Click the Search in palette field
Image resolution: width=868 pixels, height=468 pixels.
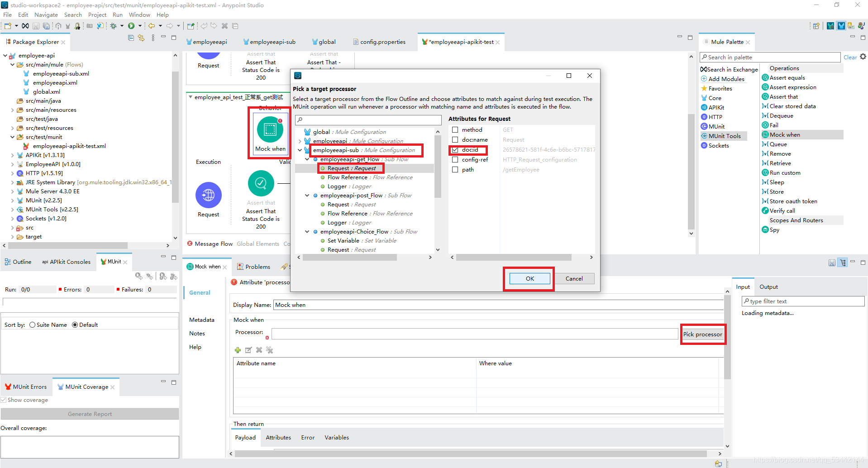(770, 57)
